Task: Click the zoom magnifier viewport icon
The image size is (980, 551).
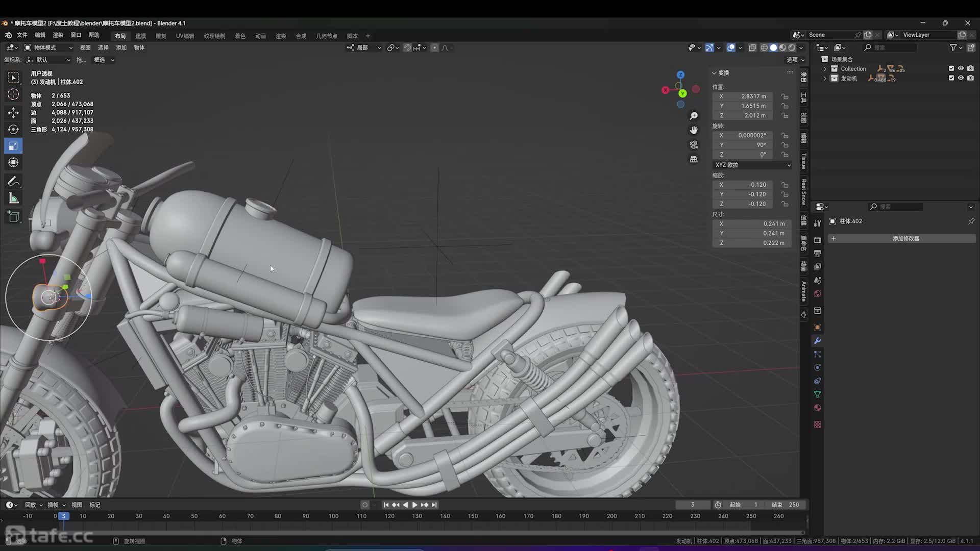Action: point(694,116)
